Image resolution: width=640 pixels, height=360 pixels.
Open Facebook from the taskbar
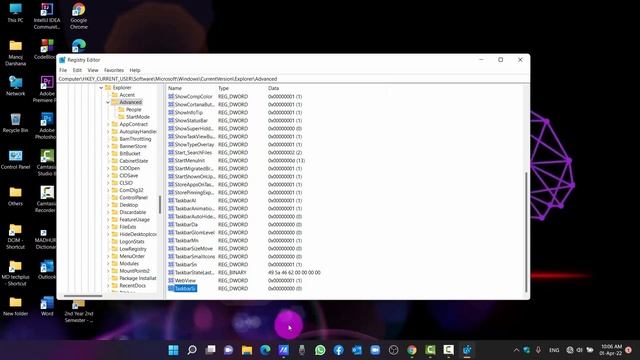point(338,350)
